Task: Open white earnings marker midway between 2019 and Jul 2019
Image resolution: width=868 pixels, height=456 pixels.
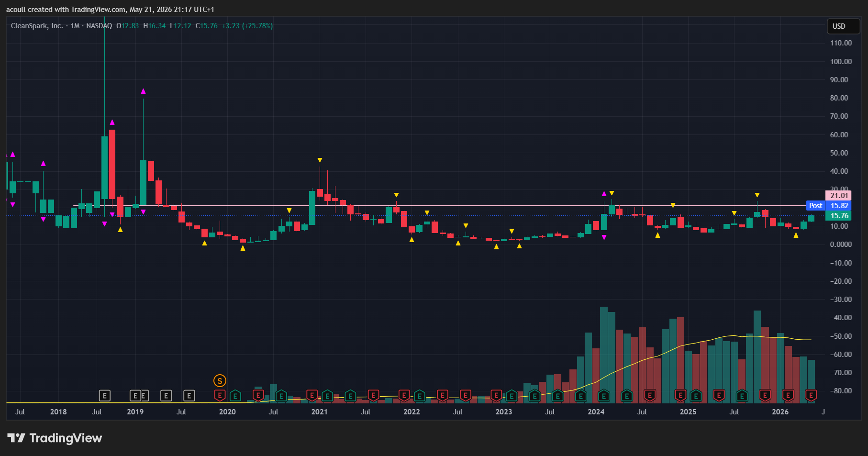Action: tap(166, 396)
